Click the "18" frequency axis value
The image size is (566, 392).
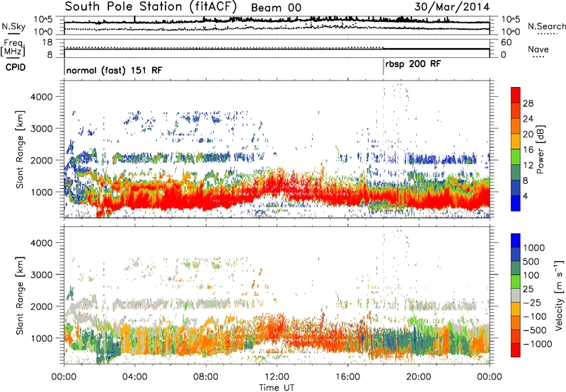(47, 42)
